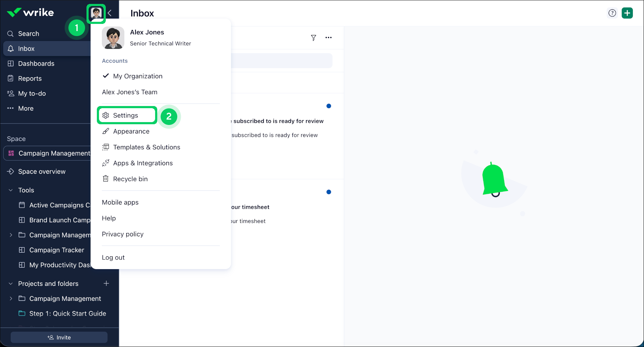
Task: Open Brand Launch Campaign dashboard item
Action: pos(55,220)
